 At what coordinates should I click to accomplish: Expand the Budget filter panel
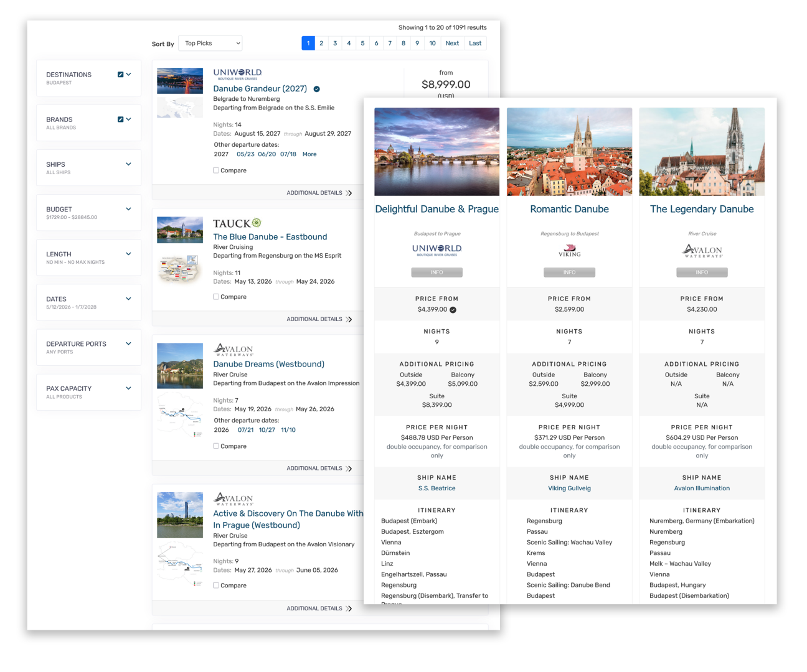point(88,212)
